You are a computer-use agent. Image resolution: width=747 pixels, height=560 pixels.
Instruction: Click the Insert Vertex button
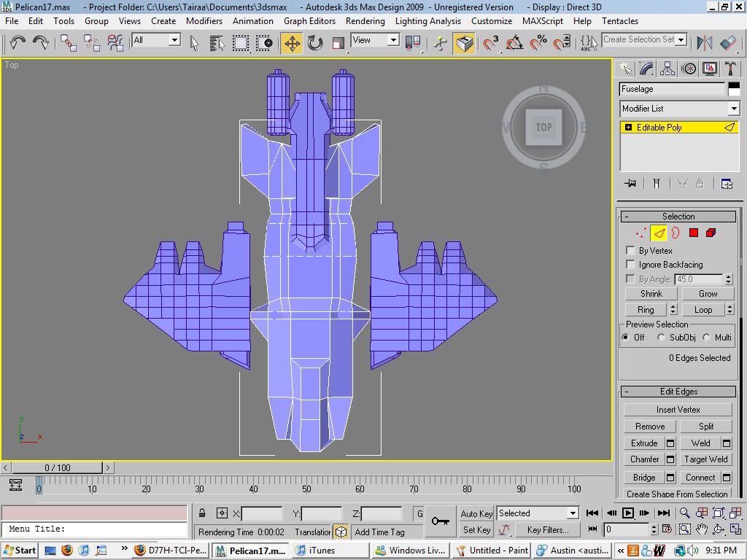(x=678, y=410)
